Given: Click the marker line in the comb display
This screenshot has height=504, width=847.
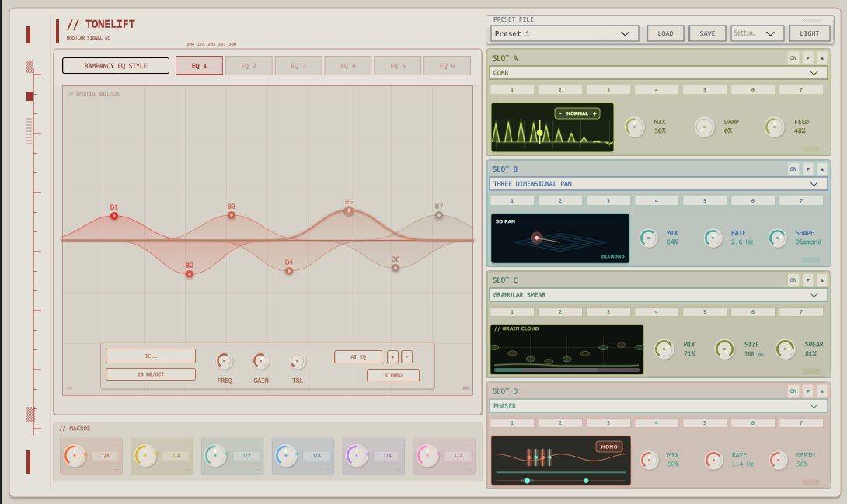Looking at the screenshot, I should click(539, 132).
